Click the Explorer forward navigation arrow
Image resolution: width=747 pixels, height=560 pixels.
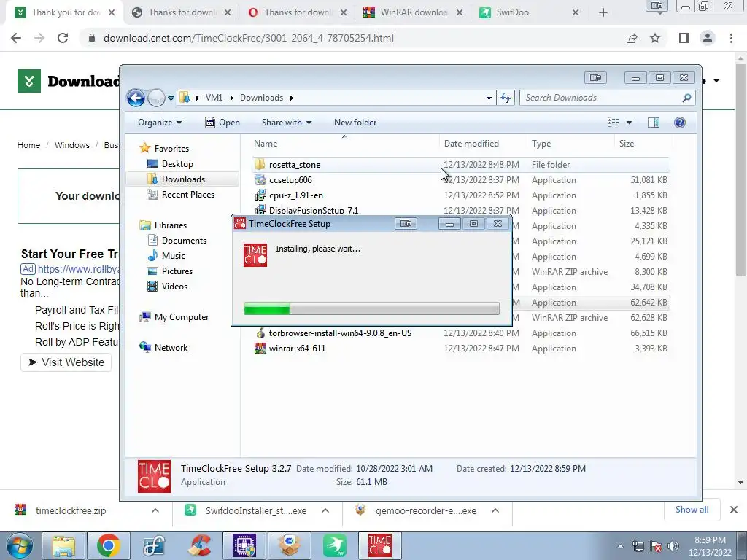tap(156, 98)
